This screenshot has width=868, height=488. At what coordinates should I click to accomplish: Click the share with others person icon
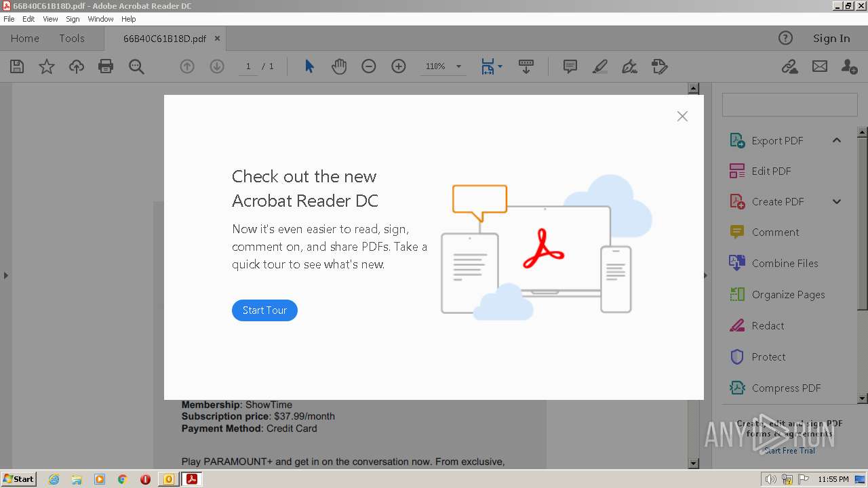click(849, 66)
